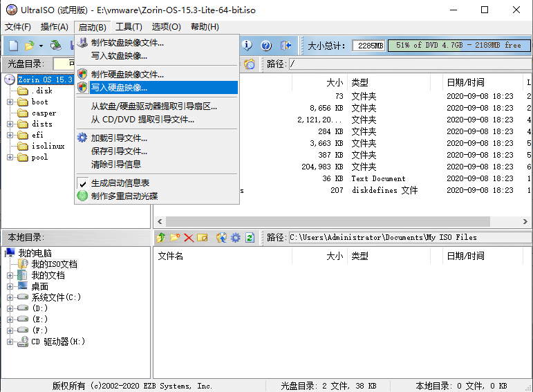533x392 pixels.
Task: Select the (F:) drive in local tree
Action: coord(40,330)
